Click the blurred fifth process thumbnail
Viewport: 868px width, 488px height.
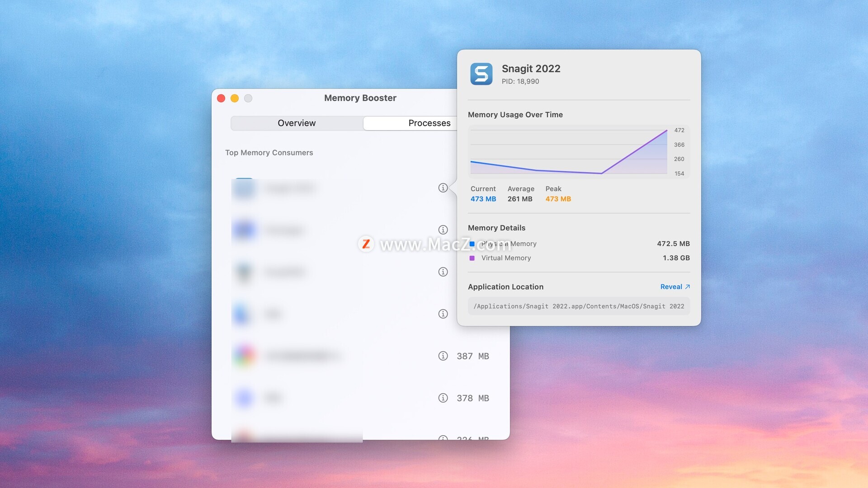(x=244, y=356)
